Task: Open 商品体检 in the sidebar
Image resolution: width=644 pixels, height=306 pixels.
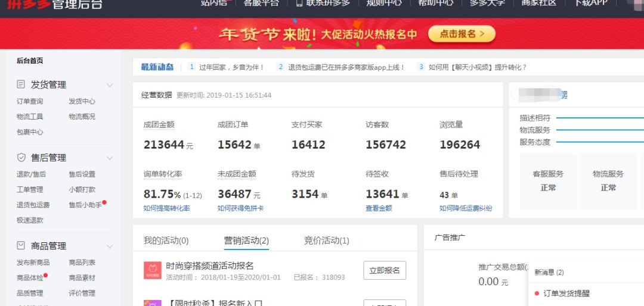Action: point(30,278)
